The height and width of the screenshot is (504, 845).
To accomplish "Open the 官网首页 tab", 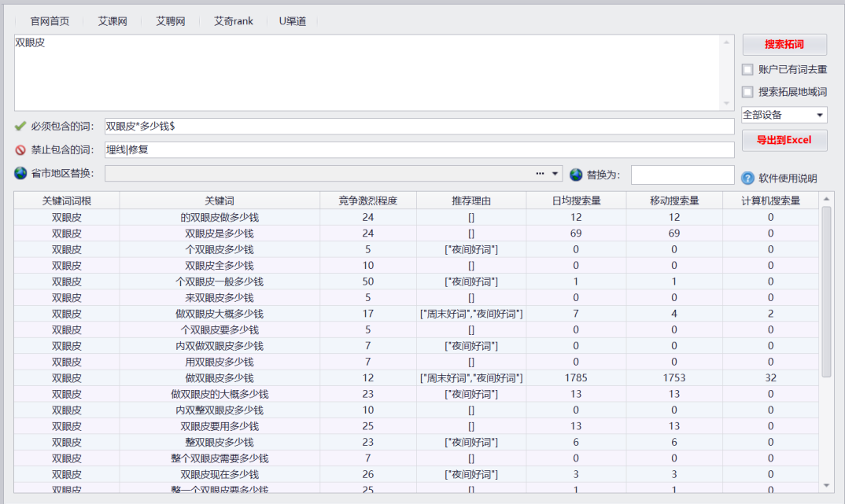I will coord(50,21).
